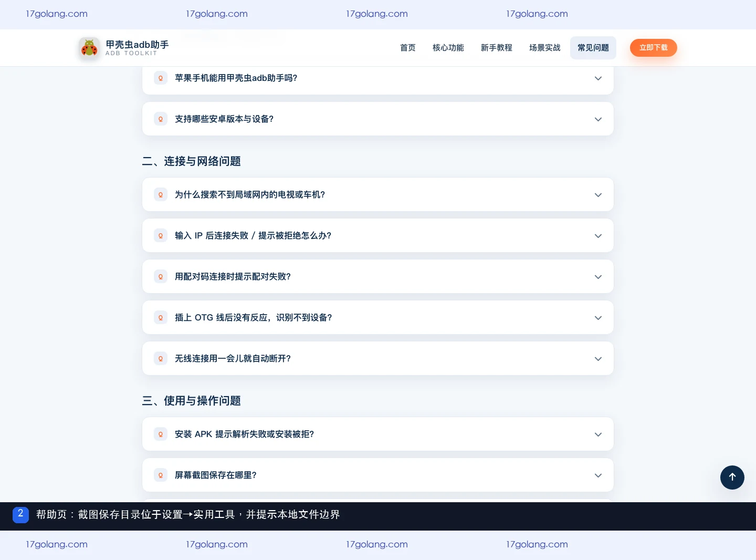Click Q icon beside 支持哪些安卓版本与设备
756x560 pixels.
pyautogui.click(x=161, y=119)
